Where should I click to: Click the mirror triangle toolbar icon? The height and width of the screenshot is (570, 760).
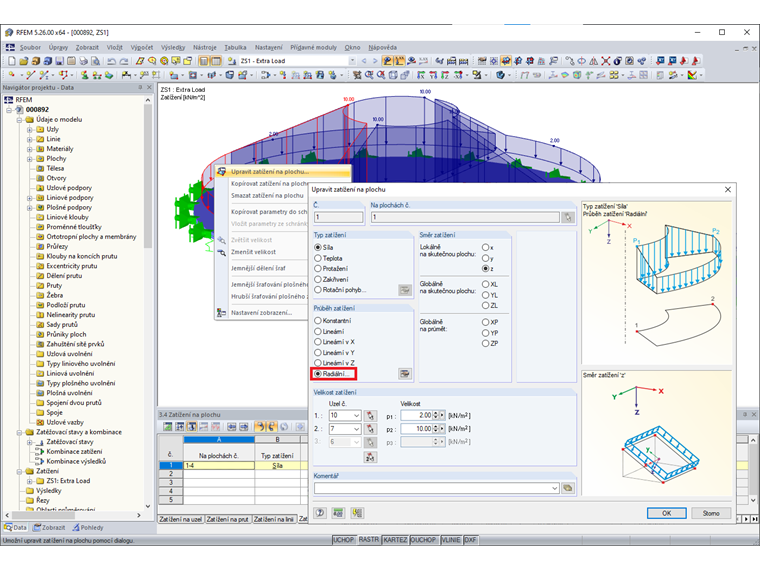click(x=594, y=61)
